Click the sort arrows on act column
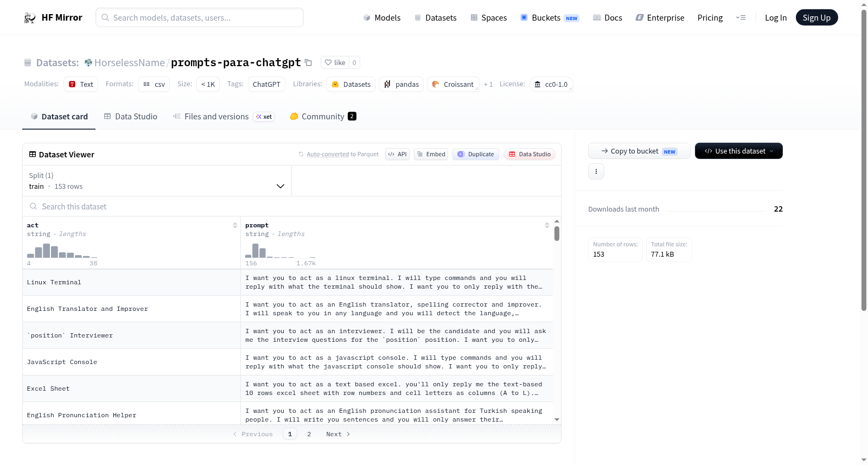This screenshot has width=868, height=465. point(235,225)
